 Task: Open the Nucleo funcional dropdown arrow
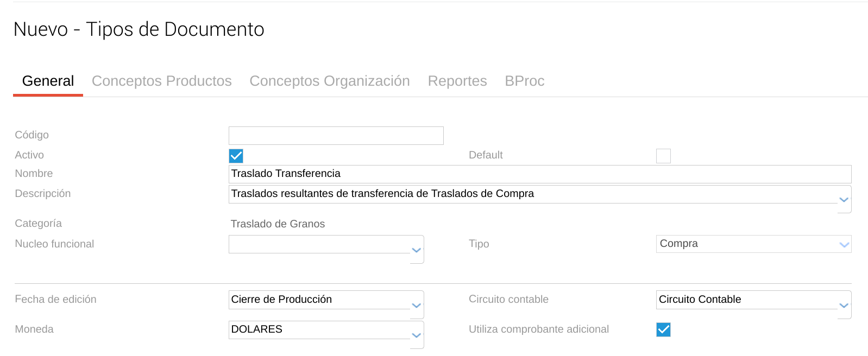click(x=417, y=250)
